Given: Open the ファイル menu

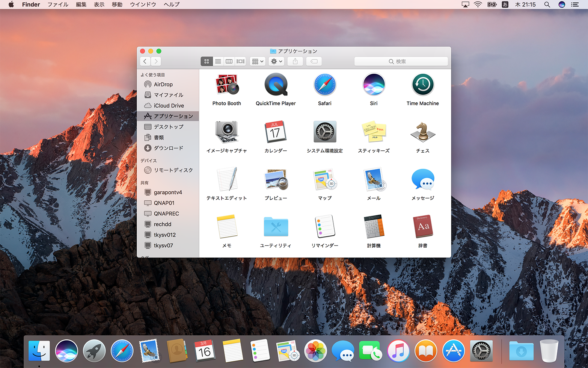Looking at the screenshot, I should pyautogui.click(x=58, y=5).
